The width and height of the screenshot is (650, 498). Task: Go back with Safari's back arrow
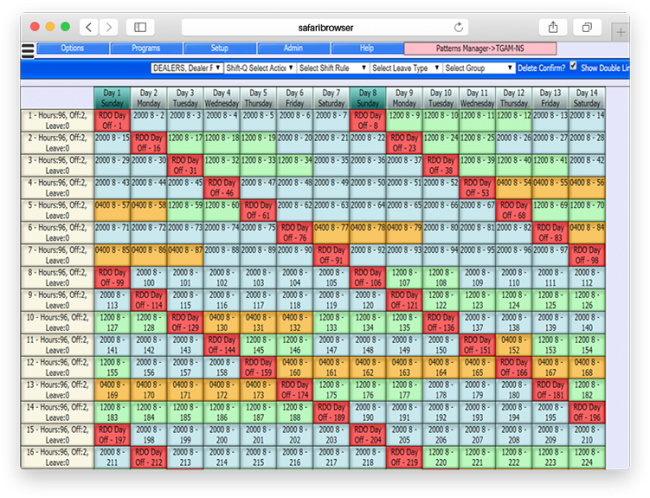89,27
